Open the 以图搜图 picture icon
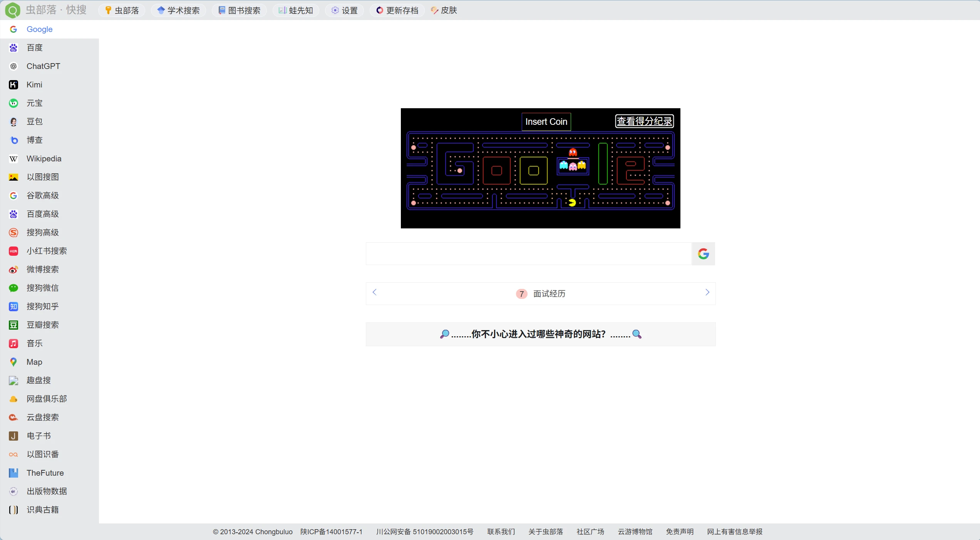This screenshot has width=980, height=540. (x=13, y=177)
